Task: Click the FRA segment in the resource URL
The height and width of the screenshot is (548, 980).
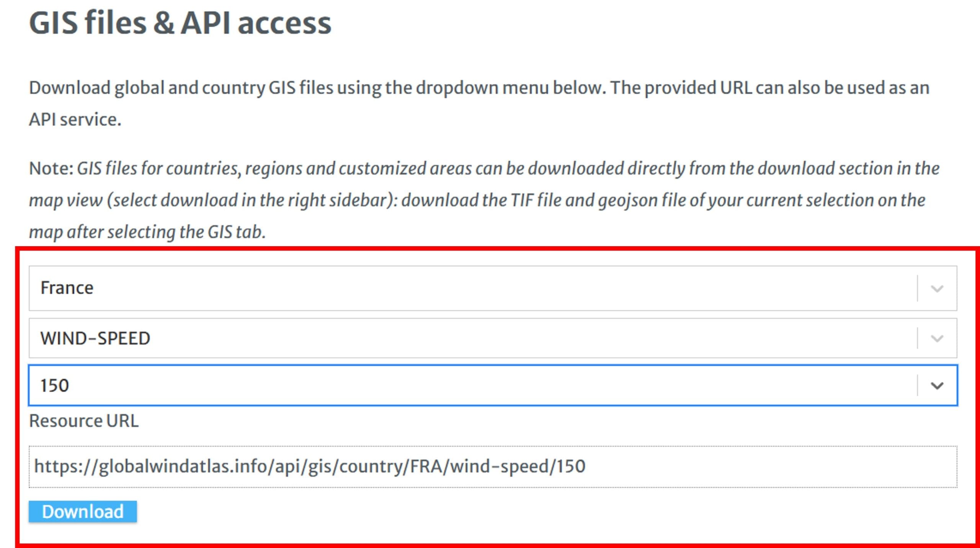Action: 426,466
